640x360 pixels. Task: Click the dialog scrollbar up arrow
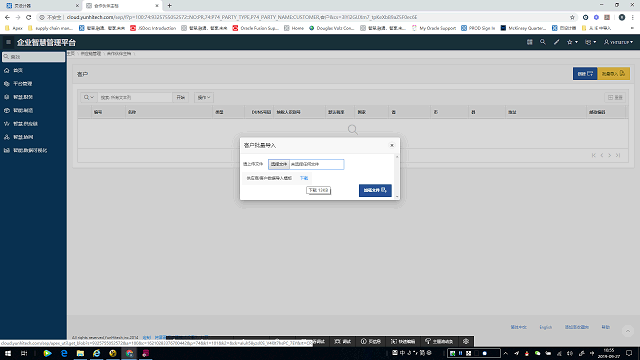click(397, 157)
